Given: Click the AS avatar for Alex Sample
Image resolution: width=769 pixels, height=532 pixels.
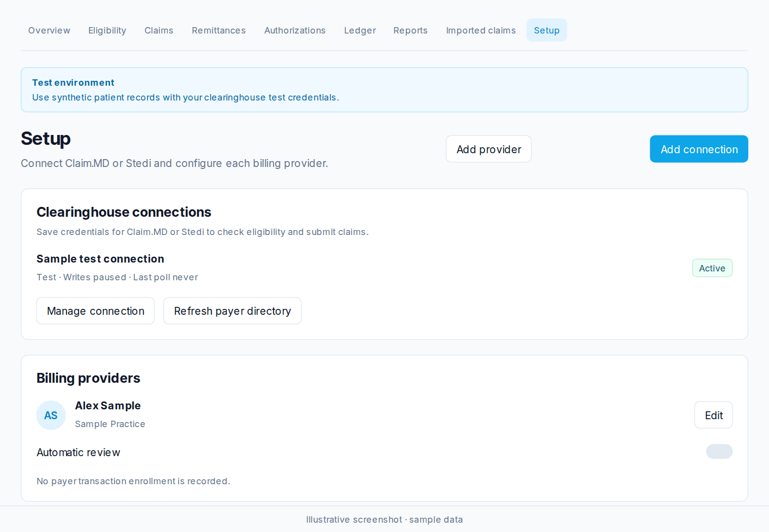Looking at the screenshot, I should pyautogui.click(x=51, y=415).
